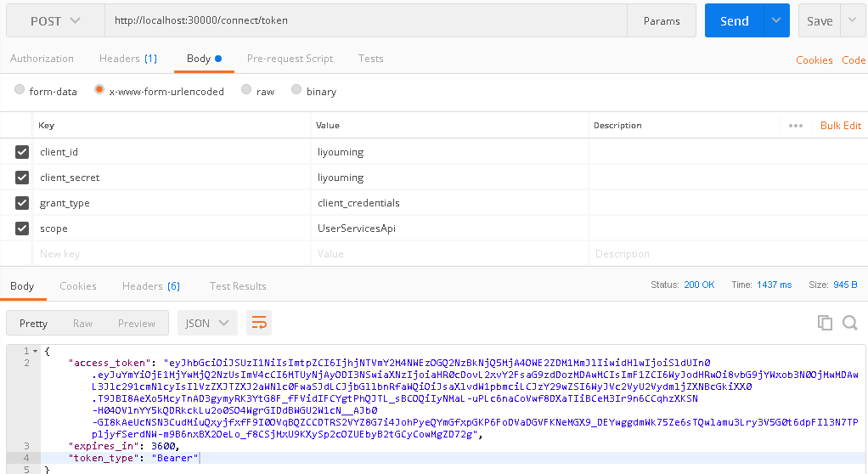Image resolution: width=868 pixels, height=474 pixels.
Task: Click the Key column header
Action: (x=47, y=125)
